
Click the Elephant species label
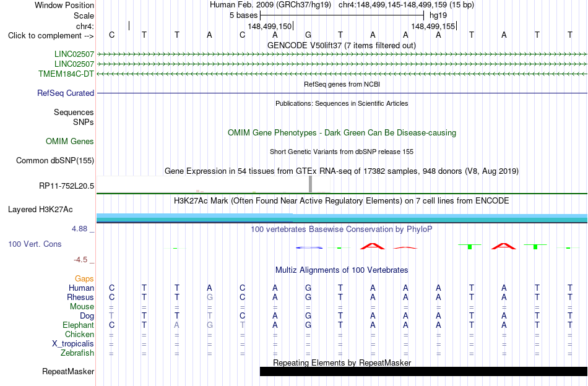(79, 325)
